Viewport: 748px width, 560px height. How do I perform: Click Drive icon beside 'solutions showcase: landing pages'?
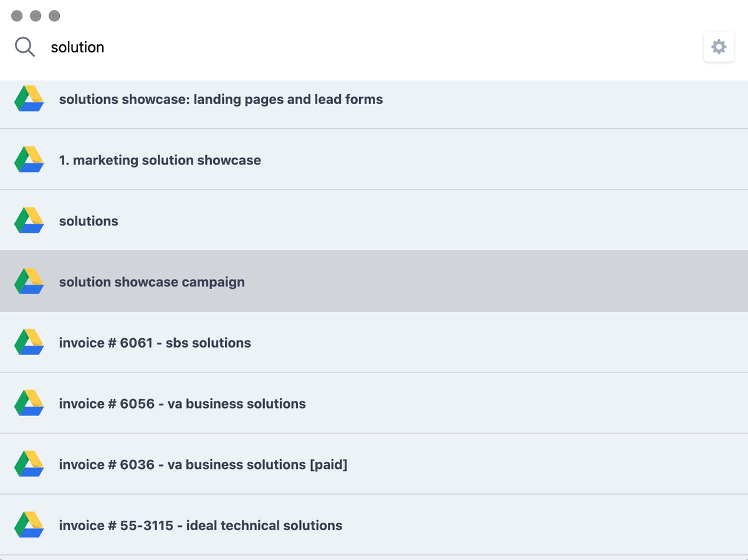pyautogui.click(x=29, y=99)
